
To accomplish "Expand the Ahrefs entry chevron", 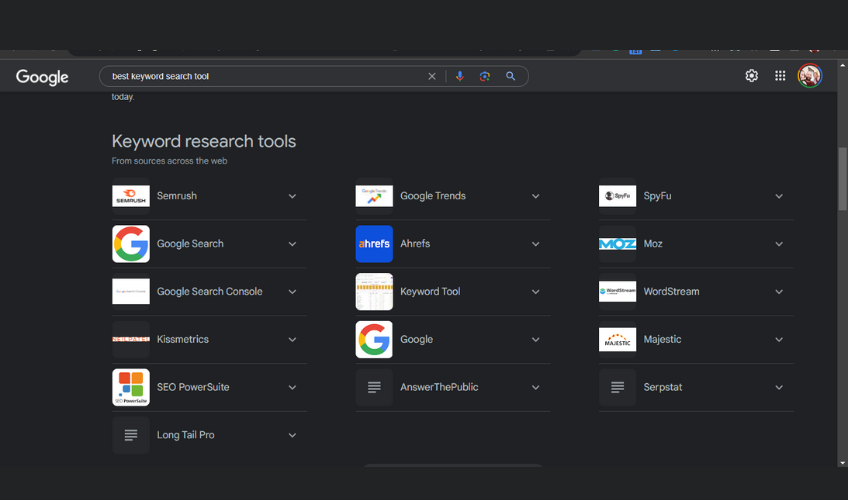I will tap(535, 244).
